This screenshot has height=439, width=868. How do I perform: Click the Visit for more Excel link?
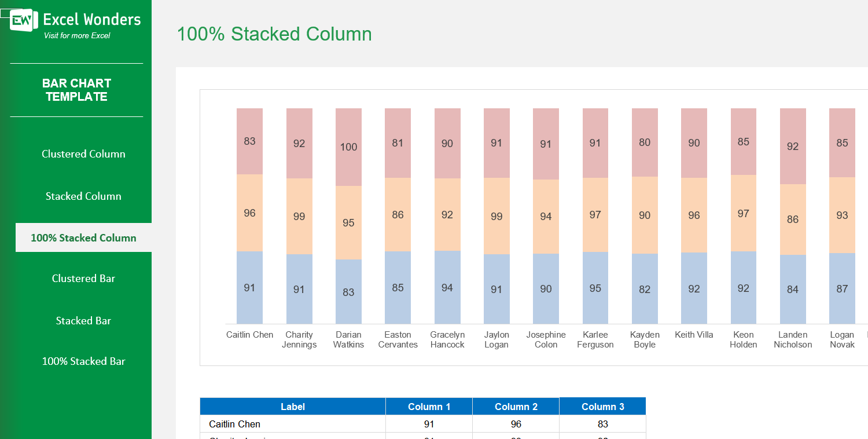76,36
